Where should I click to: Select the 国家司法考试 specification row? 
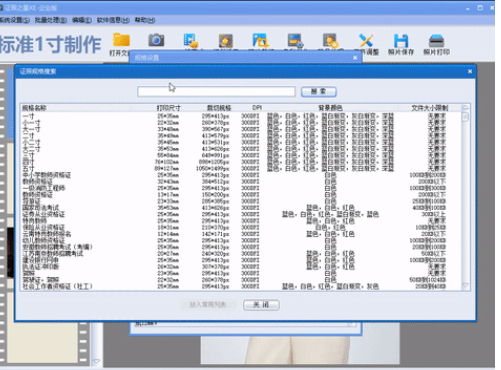tap(242, 208)
